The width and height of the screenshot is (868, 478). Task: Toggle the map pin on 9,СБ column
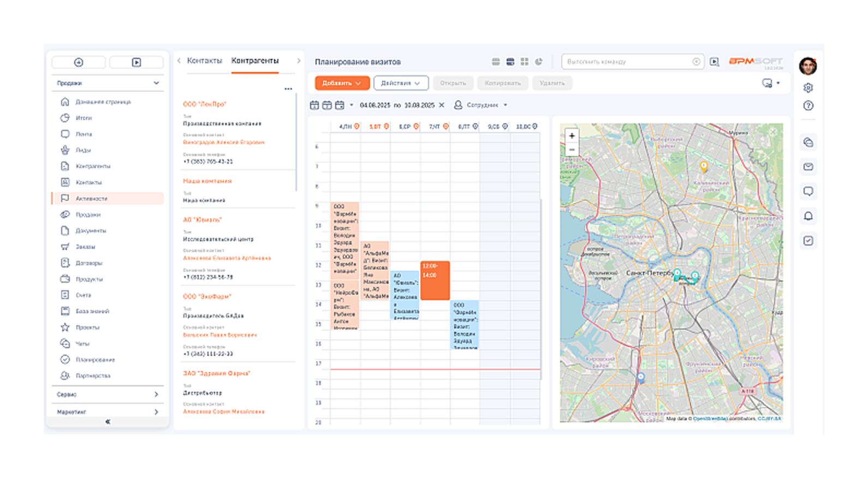point(505,127)
